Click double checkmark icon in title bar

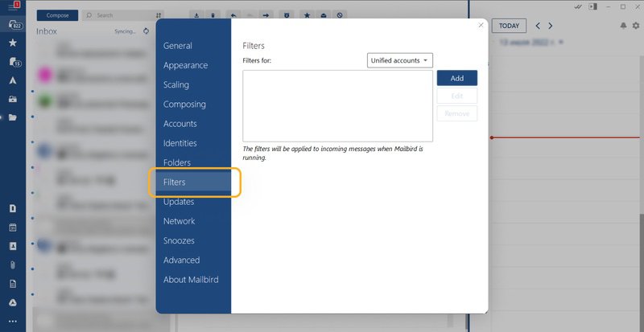point(578,6)
